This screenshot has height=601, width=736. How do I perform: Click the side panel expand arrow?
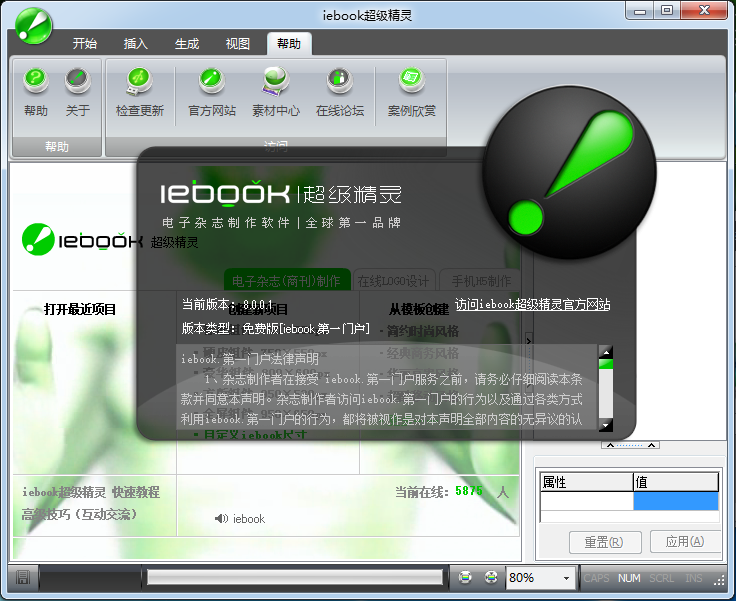(x=529, y=341)
